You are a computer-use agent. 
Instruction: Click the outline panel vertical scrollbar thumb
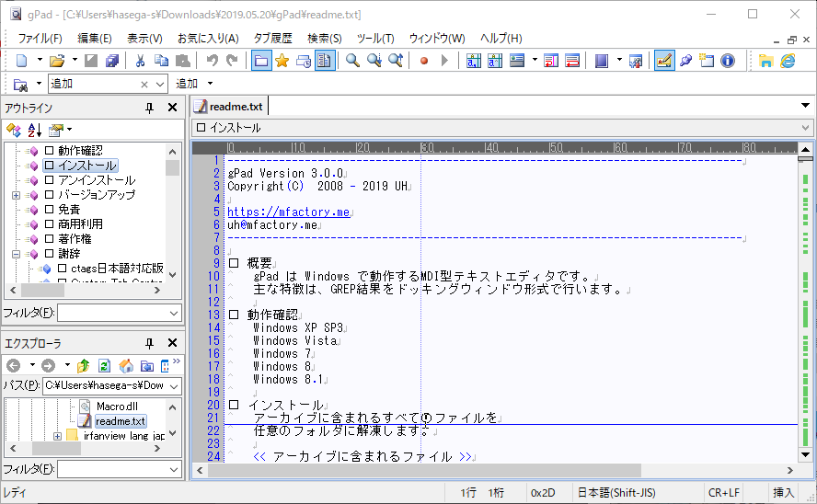[172, 168]
